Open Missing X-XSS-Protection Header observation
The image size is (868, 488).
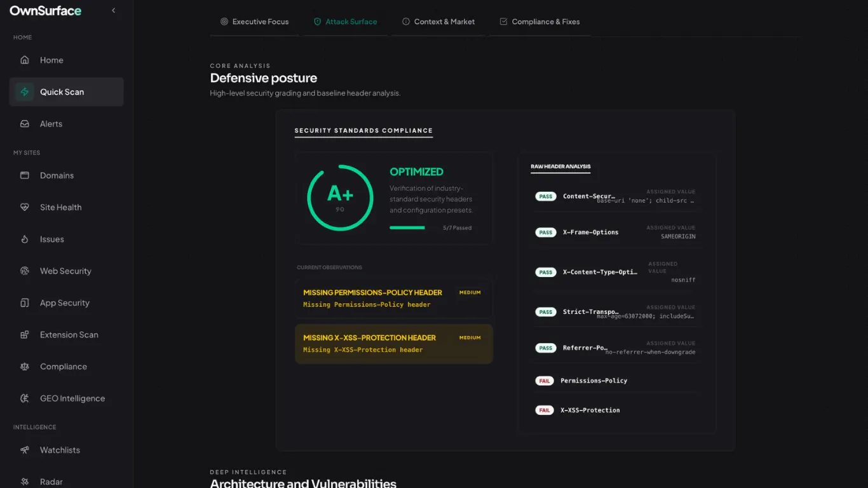click(x=394, y=344)
